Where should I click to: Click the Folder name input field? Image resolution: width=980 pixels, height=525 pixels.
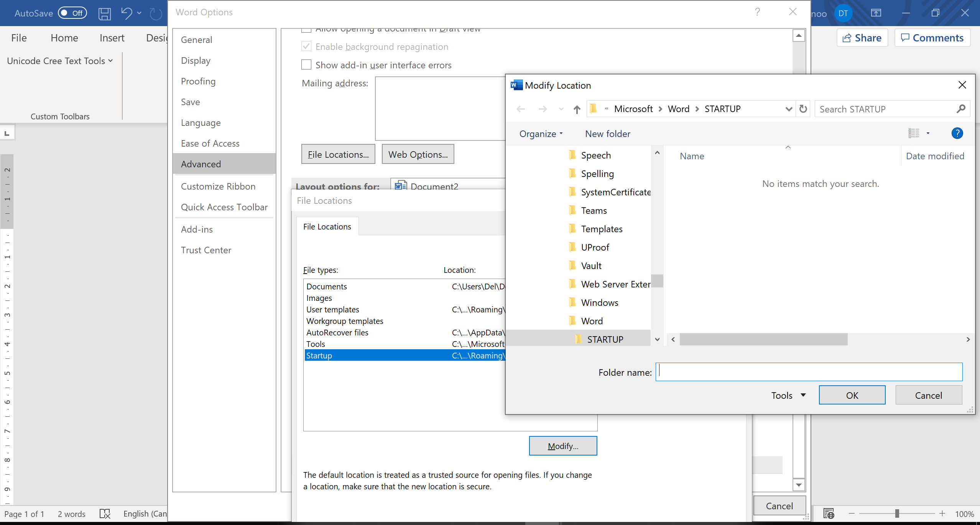point(809,372)
